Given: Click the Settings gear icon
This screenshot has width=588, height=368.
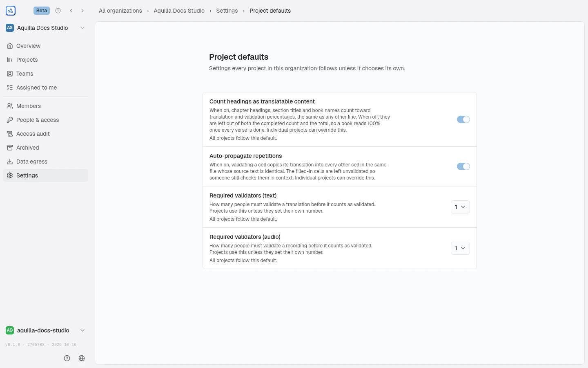Looking at the screenshot, I should point(10,175).
